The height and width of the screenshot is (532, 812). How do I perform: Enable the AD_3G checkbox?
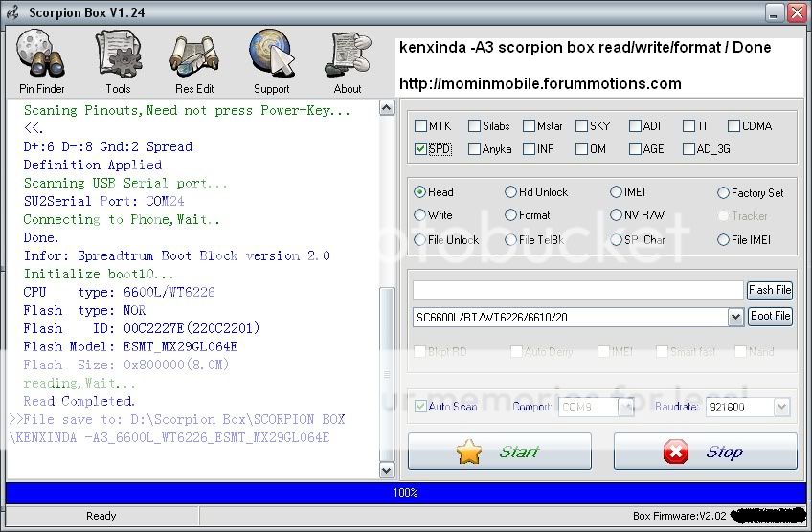coord(688,149)
